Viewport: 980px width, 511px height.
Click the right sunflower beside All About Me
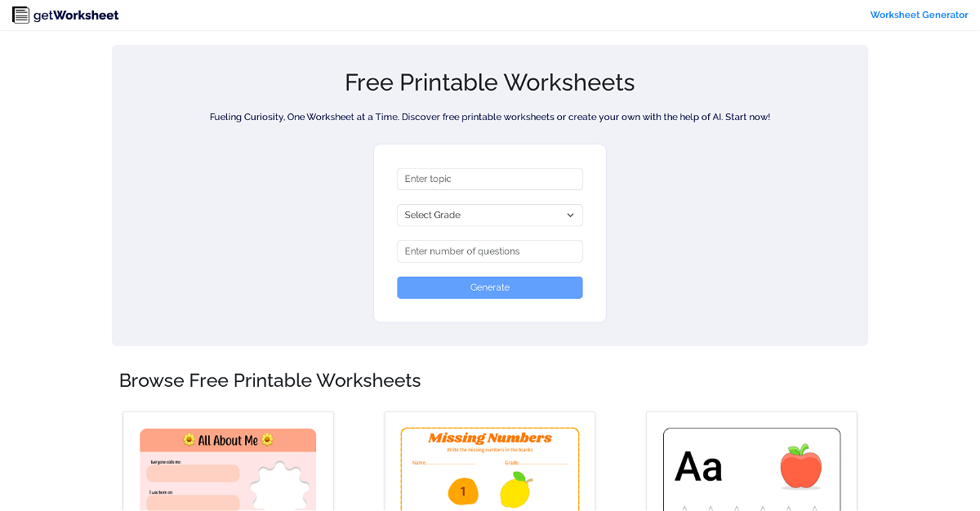coord(266,440)
